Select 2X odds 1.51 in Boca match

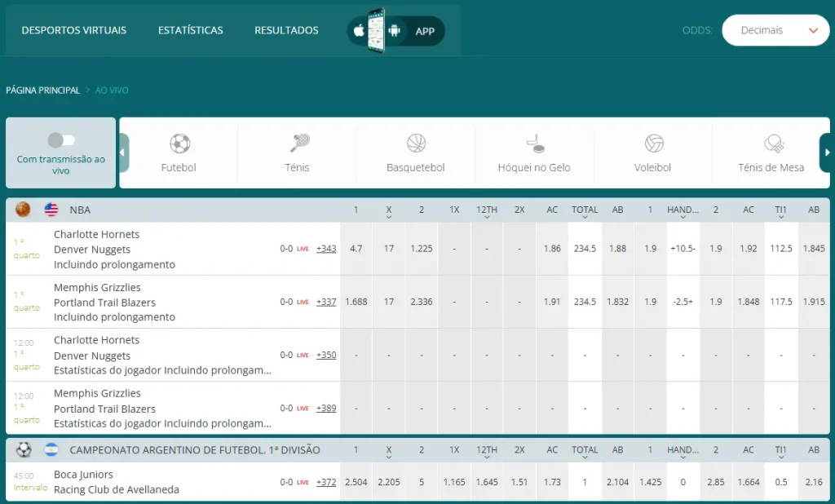click(519, 482)
